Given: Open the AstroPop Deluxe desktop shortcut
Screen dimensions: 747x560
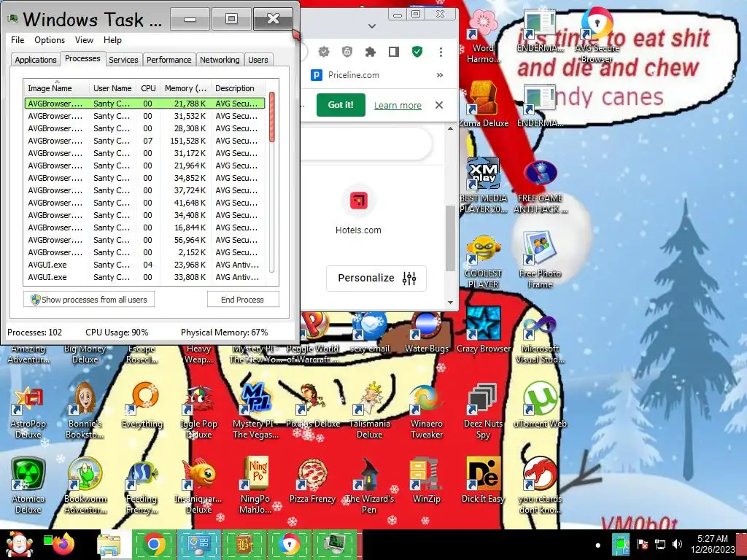Looking at the screenshot, I should tap(28, 413).
